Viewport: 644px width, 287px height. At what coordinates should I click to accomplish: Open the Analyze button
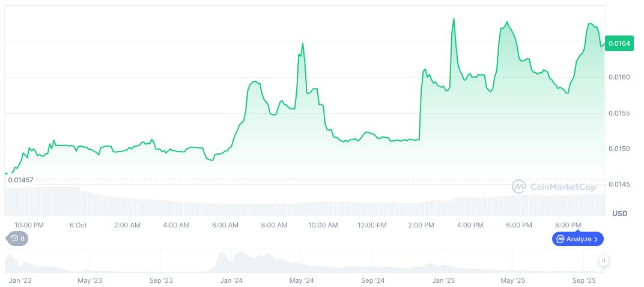pyautogui.click(x=577, y=239)
